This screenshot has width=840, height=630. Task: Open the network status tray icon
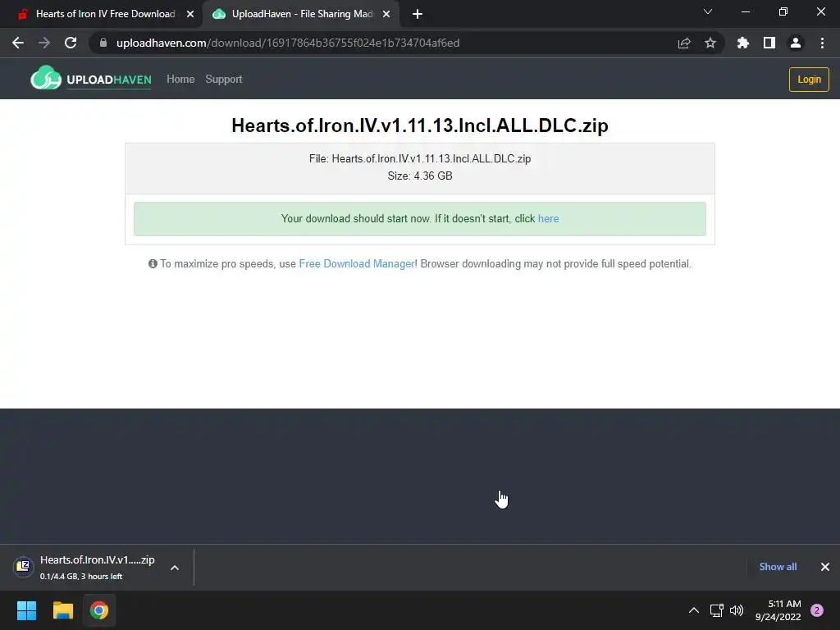point(717,610)
